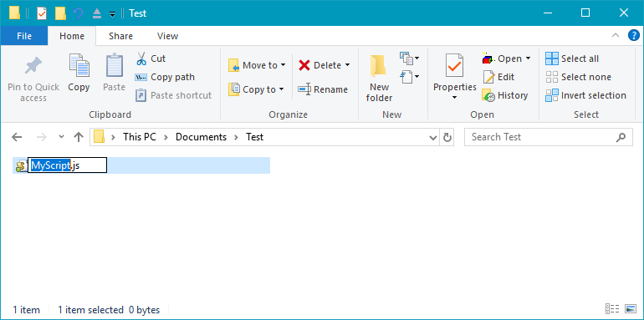
Task: Click Select none
Action: pos(578,77)
